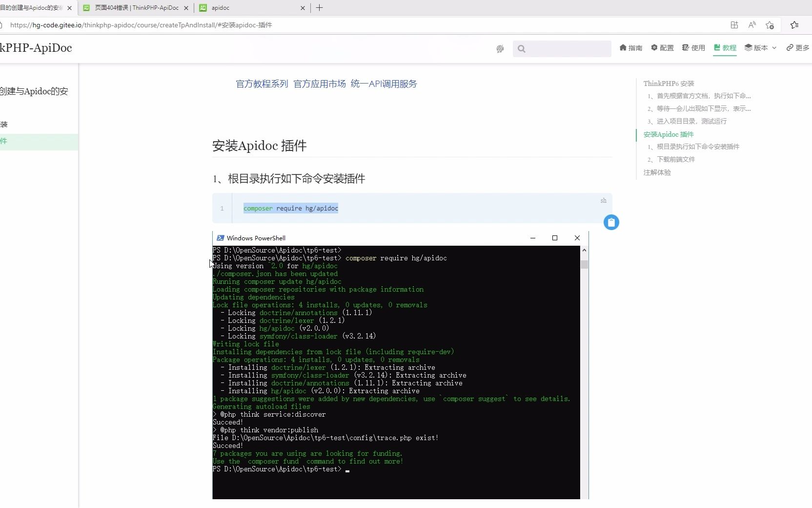812x508 pixels.
Task: Jump to 注解体验 outline entry
Action: [657, 172]
